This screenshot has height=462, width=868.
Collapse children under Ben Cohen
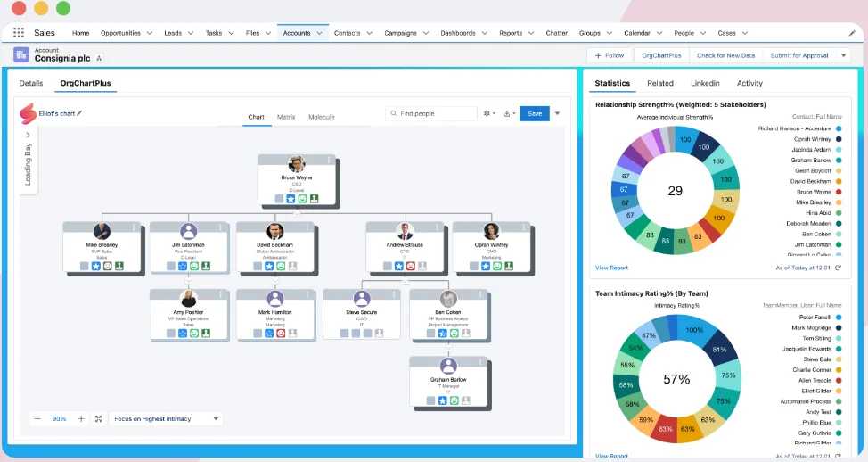[448, 348]
